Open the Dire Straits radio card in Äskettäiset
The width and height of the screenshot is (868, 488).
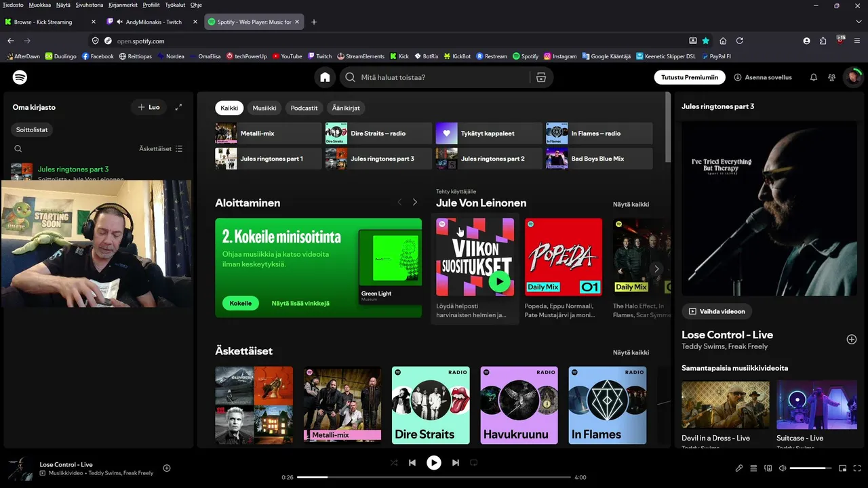[431, 405]
